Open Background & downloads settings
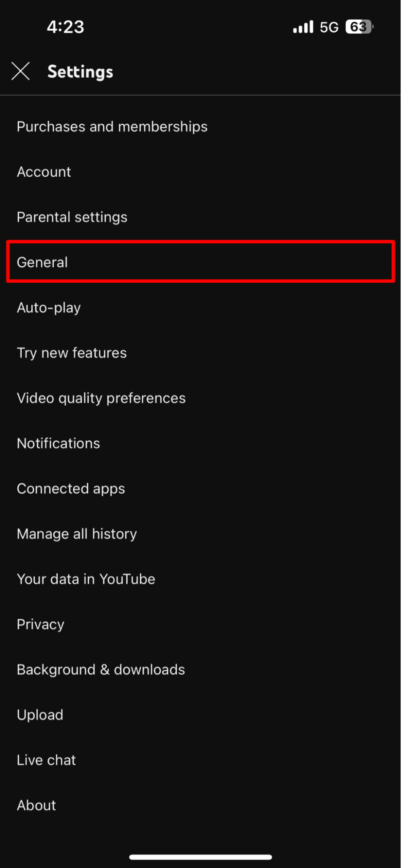 101,669
